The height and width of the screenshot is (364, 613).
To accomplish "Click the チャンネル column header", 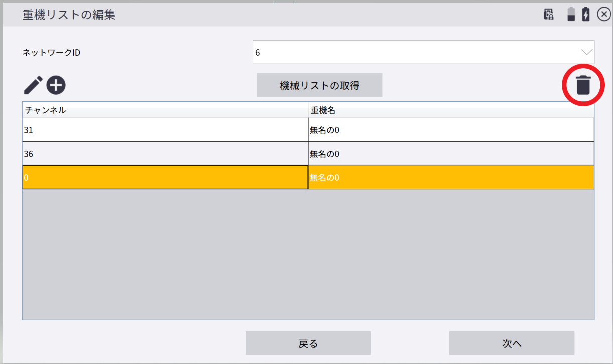I will pos(165,110).
